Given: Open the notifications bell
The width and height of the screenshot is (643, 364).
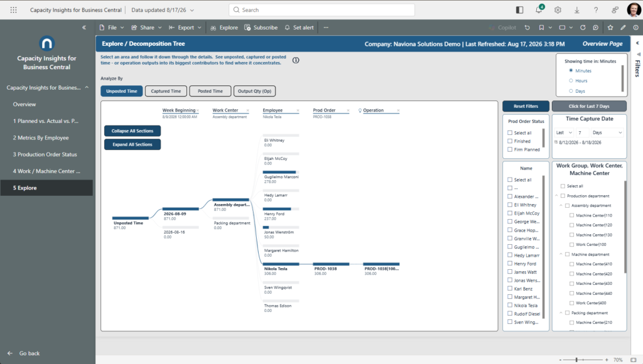Looking at the screenshot, I should pos(539,10).
